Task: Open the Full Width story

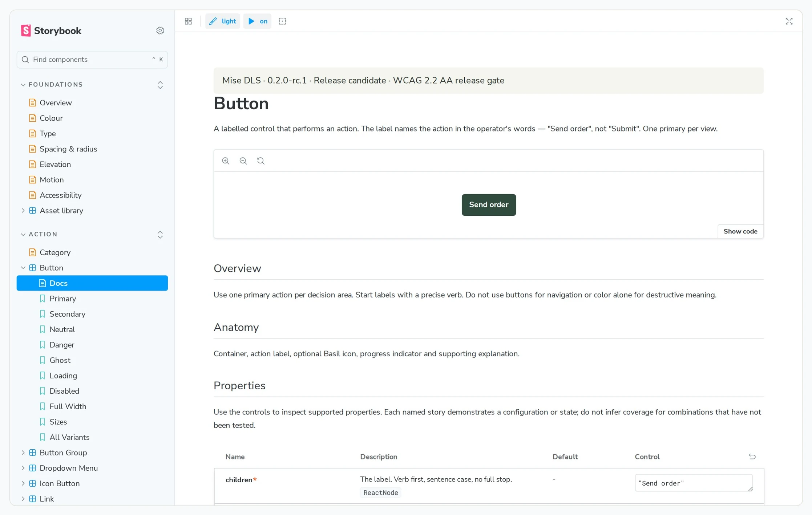Action: tap(92, 406)
